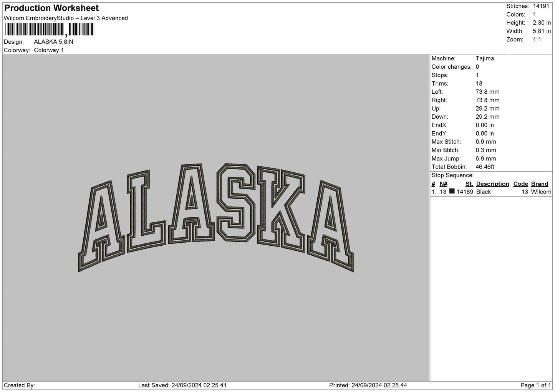The height and width of the screenshot is (392, 555).
Task: Click the Max Stitch value 6.9 mm
Action: 486,142
